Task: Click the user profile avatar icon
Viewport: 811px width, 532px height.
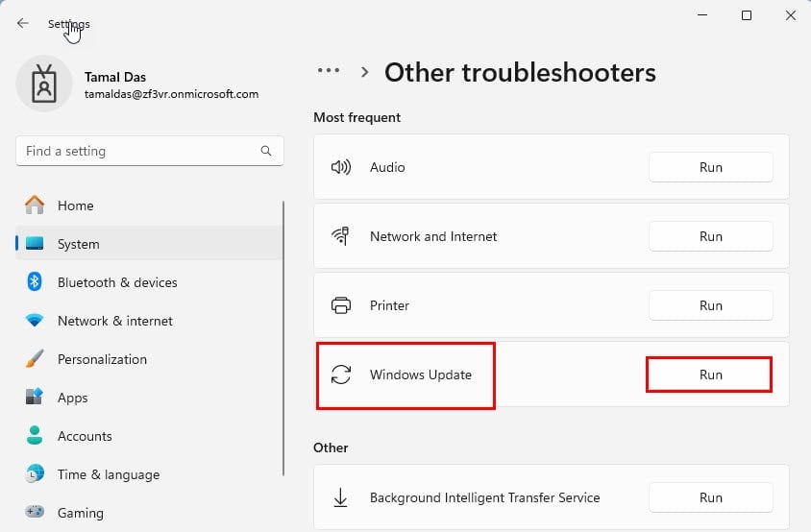Action: point(44,84)
